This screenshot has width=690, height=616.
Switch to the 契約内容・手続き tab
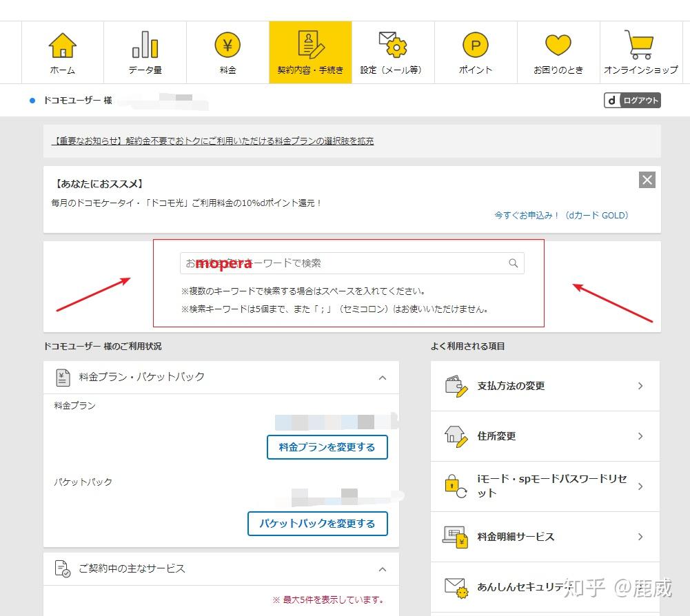point(310,52)
